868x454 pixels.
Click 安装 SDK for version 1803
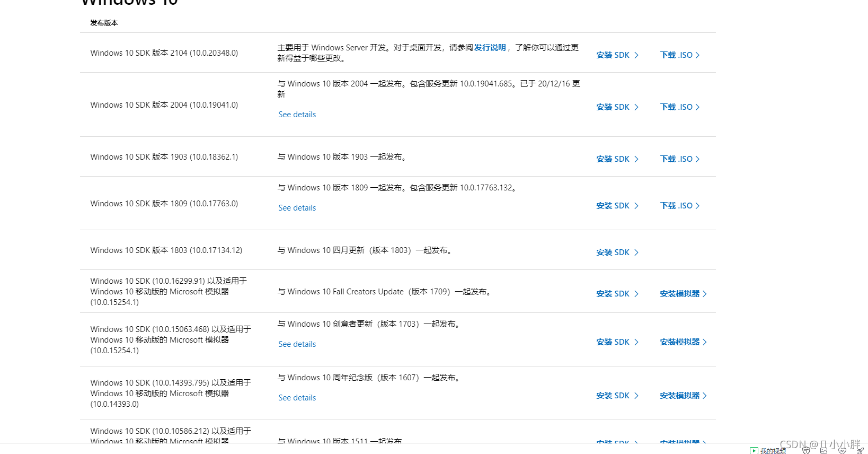click(617, 252)
